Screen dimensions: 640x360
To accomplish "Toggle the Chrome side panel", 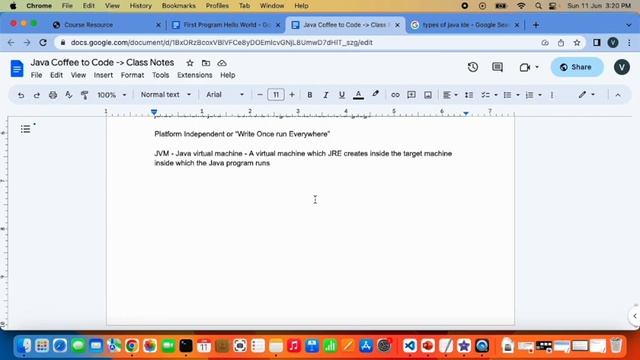I will 597,42.
